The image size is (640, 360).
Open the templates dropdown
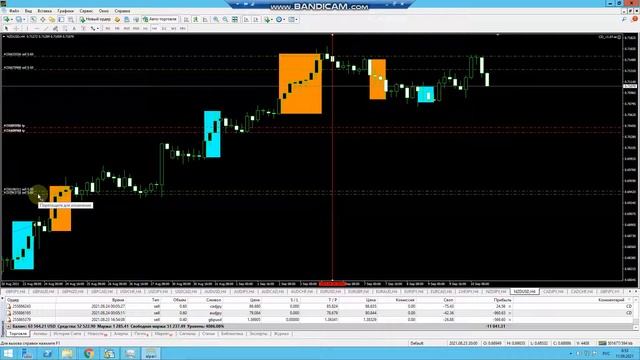[293, 19]
